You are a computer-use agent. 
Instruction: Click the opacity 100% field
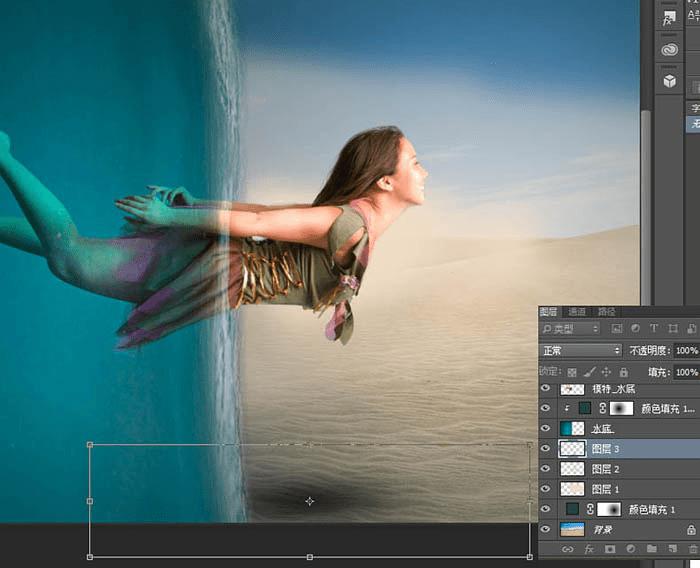686,351
